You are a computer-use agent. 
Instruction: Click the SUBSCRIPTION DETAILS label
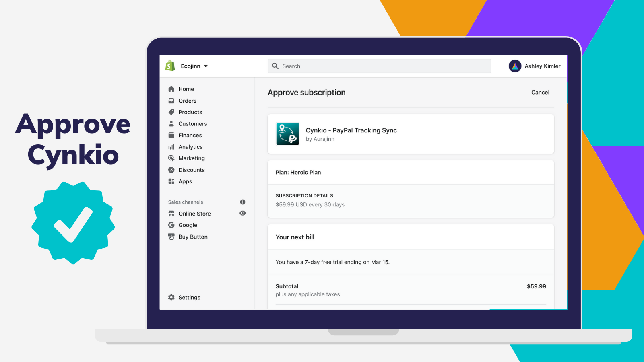coord(304,196)
